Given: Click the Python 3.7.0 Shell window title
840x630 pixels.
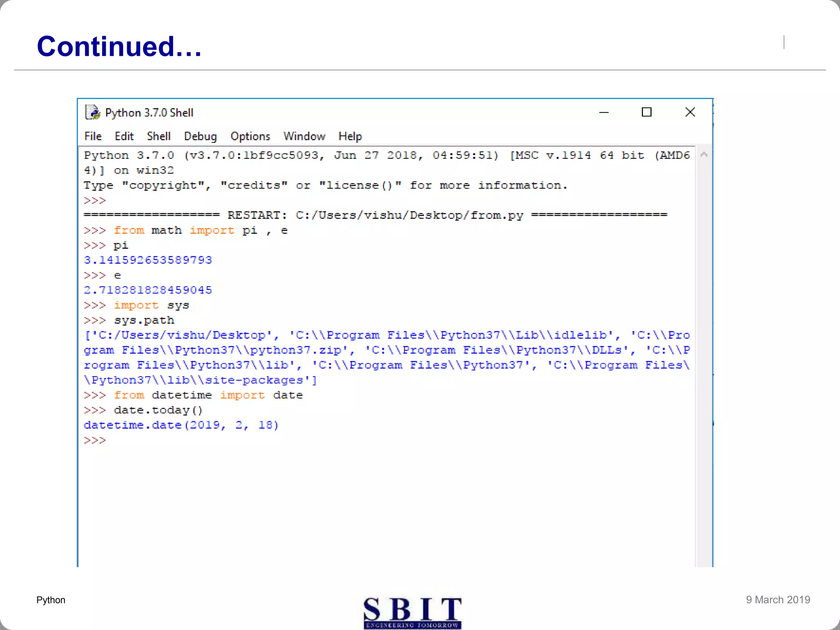Looking at the screenshot, I should 149,113.
